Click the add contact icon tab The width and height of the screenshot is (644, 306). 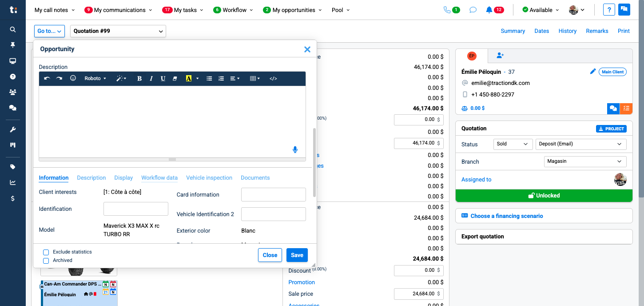click(x=500, y=56)
